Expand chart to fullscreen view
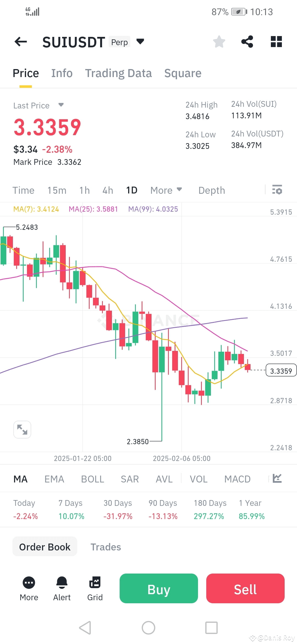The image size is (297, 644). click(x=22, y=429)
